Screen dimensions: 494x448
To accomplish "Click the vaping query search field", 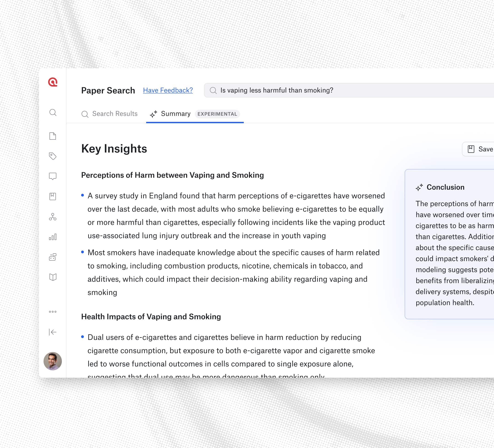I will [318, 90].
